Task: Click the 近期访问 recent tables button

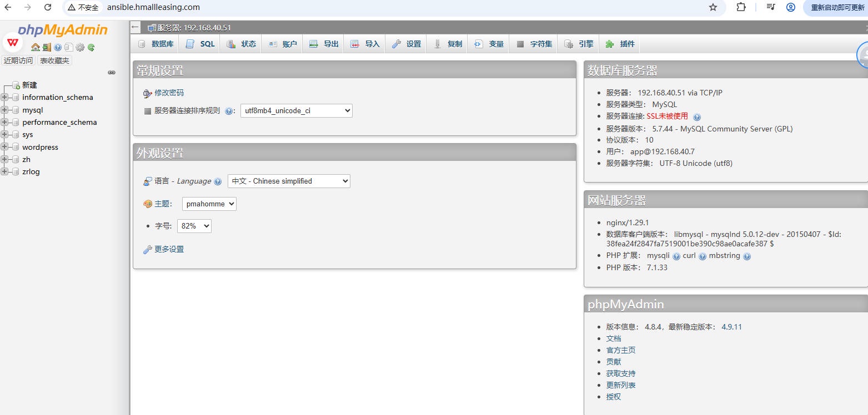Action: (18, 60)
